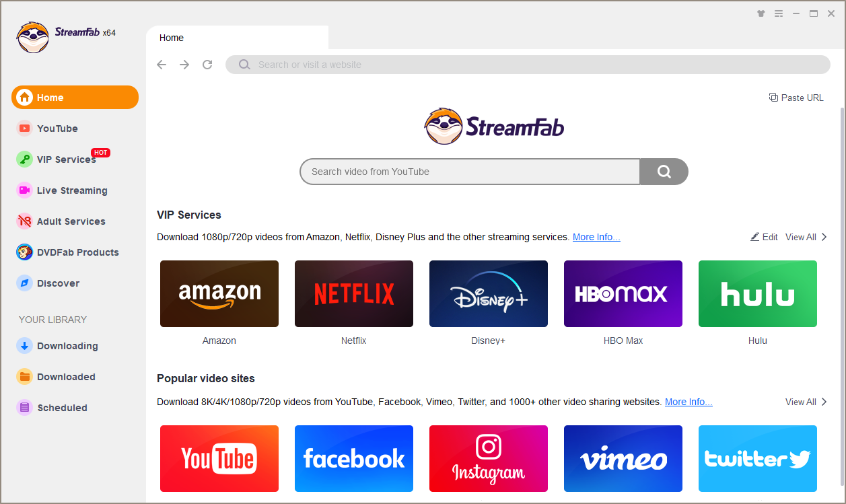The image size is (846, 504).
Task: Open the Live Streaming camera icon
Action: (x=24, y=190)
